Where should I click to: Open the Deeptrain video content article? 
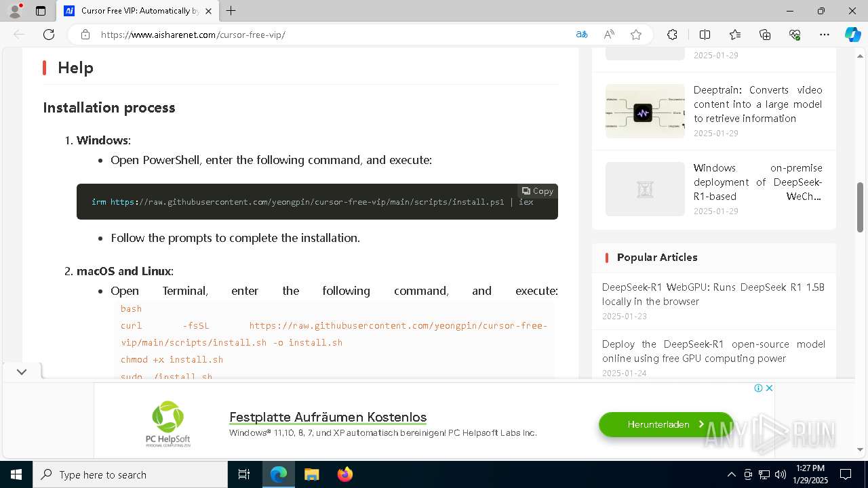pos(757,104)
